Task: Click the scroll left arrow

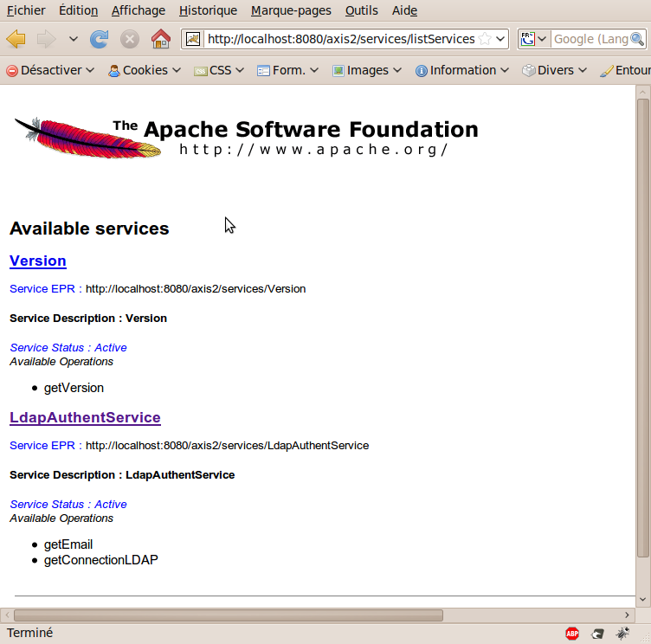Action: coord(7,615)
